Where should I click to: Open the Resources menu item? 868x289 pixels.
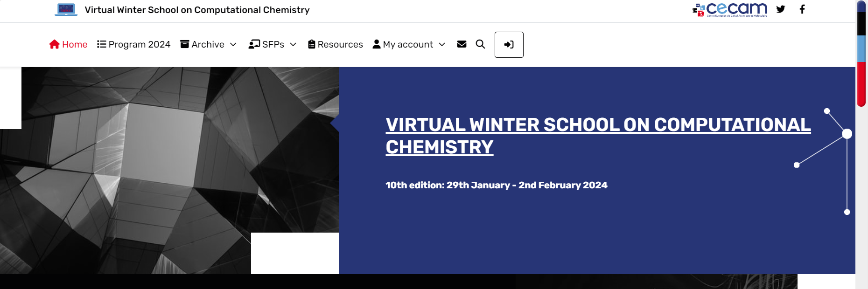340,44
